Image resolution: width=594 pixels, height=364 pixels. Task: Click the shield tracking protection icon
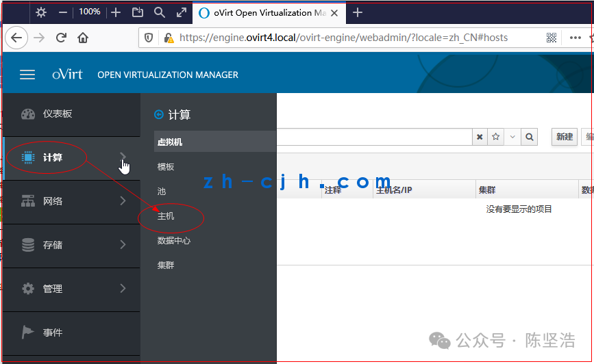click(149, 38)
